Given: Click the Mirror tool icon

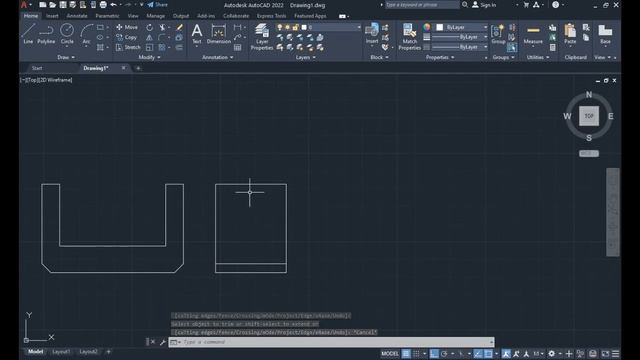Looking at the screenshot, I should click(x=149, y=38).
